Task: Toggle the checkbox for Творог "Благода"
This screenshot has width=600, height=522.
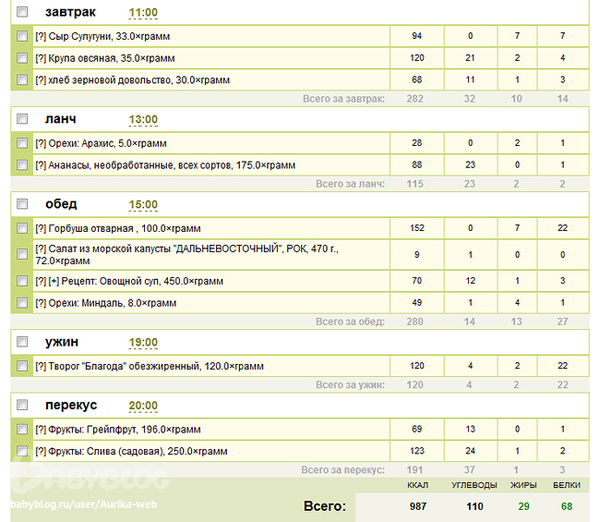Action: click(x=22, y=367)
